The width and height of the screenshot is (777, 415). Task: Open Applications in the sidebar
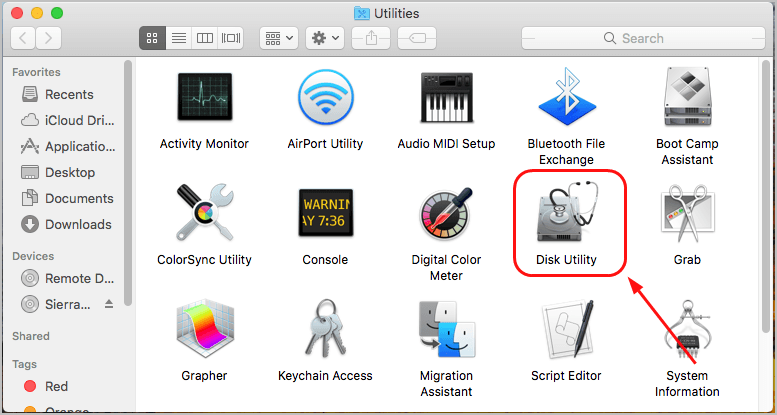click(x=66, y=147)
